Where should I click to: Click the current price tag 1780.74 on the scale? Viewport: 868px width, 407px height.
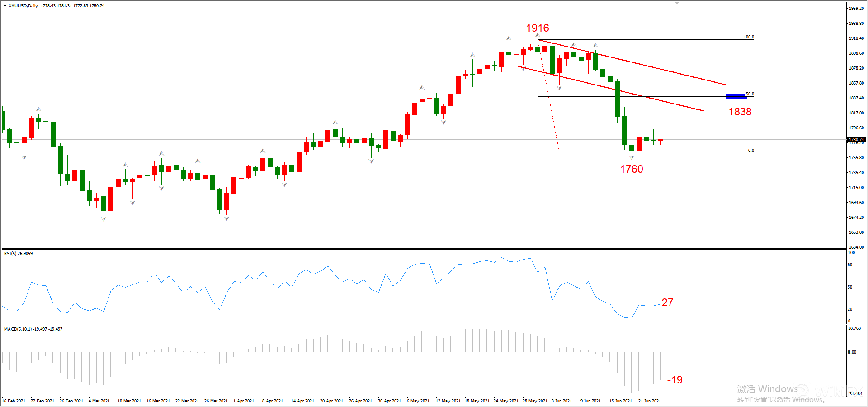(x=856, y=140)
